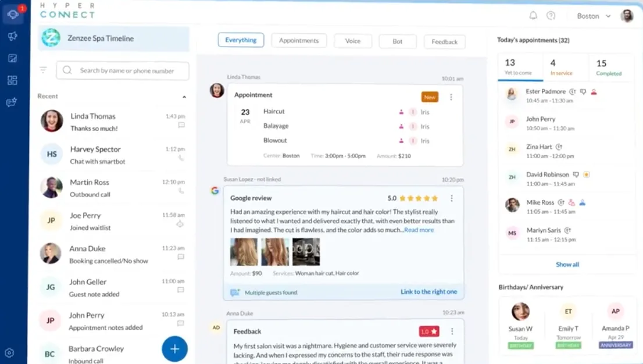The height and width of the screenshot is (364, 643).
Task: Open the Google review three-dot menu
Action: pos(452,198)
